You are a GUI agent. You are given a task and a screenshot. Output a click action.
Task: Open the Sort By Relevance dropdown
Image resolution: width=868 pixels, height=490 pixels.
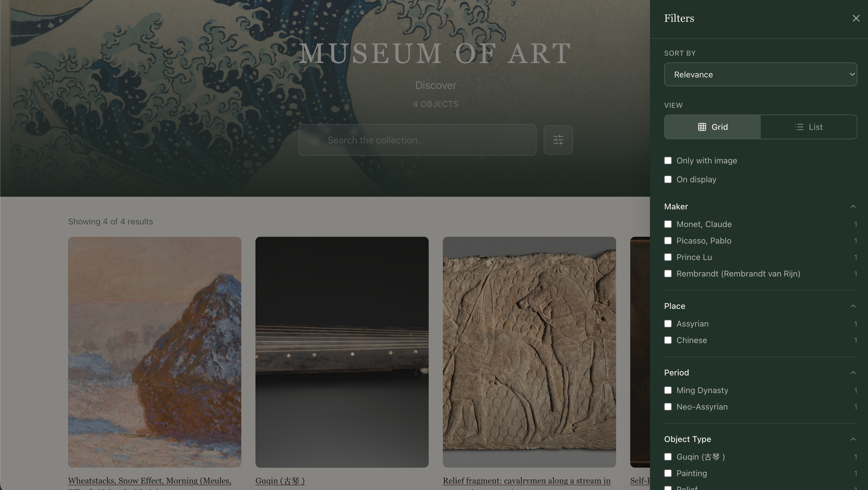760,75
